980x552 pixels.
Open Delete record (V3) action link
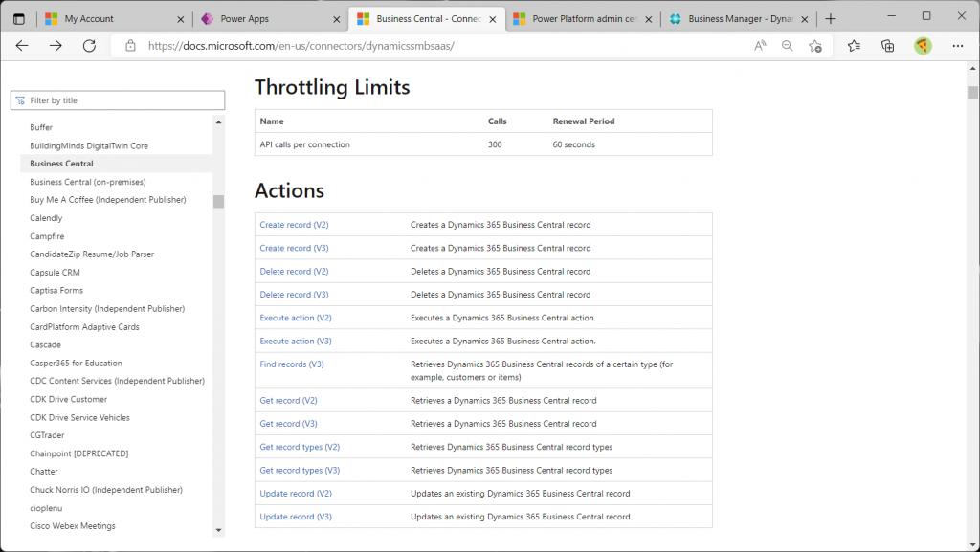pyautogui.click(x=295, y=294)
